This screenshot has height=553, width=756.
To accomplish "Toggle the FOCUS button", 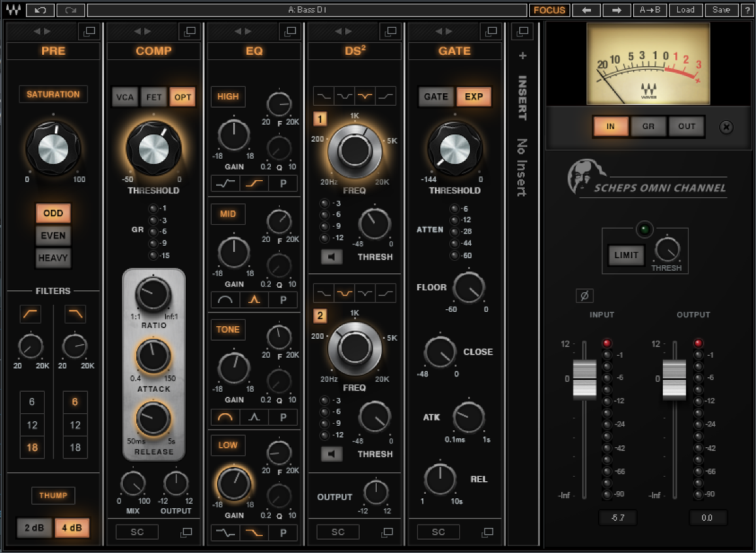I will coord(549,10).
